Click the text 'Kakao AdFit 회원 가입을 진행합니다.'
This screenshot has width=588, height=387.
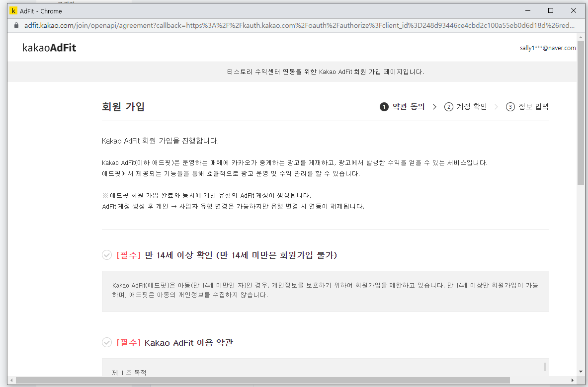[x=160, y=141]
